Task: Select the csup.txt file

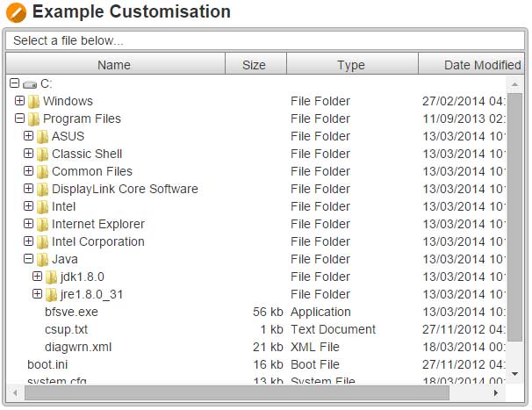Action: pos(66,329)
